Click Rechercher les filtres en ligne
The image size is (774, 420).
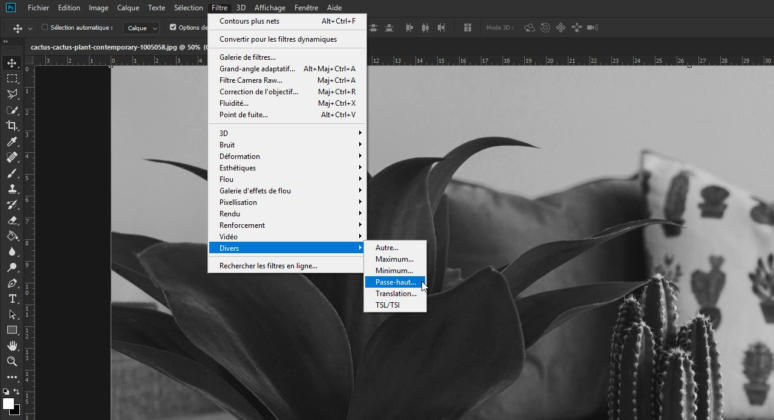click(x=268, y=265)
